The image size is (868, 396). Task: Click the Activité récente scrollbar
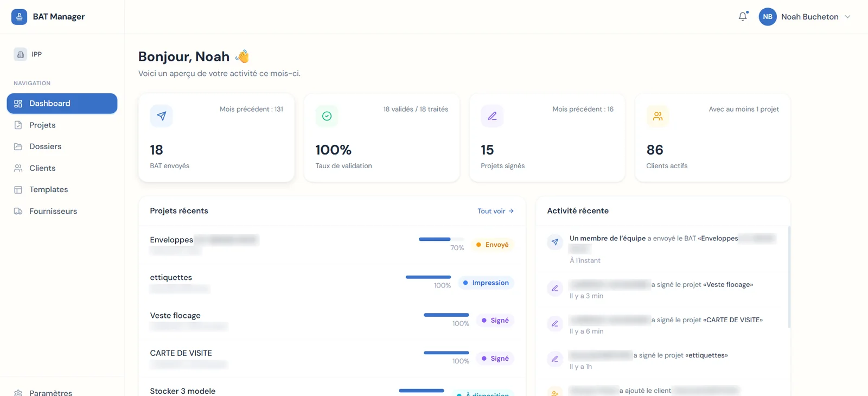tap(789, 277)
